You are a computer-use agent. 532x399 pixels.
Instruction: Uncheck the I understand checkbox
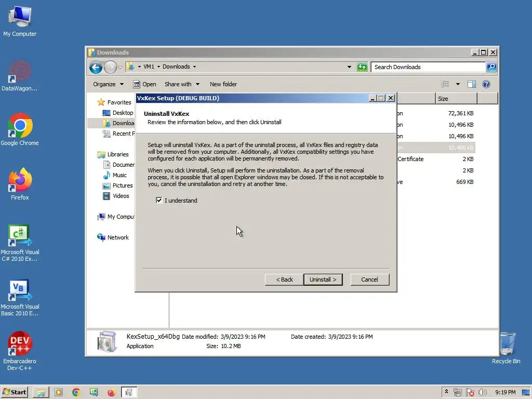159,200
